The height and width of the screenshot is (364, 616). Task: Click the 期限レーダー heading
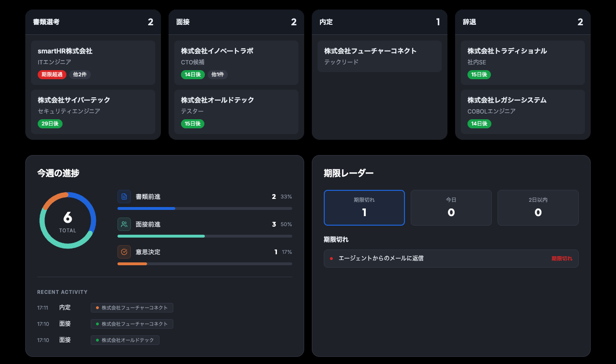click(x=349, y=173)
